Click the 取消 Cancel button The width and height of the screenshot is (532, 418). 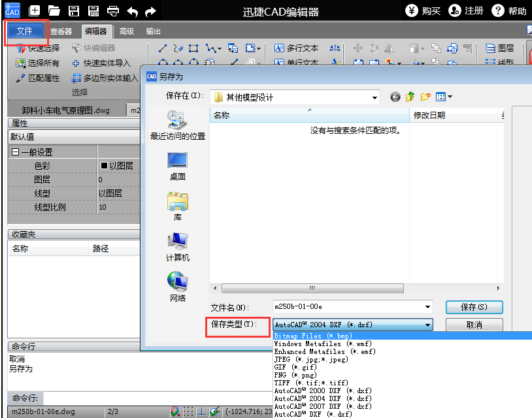tap(474, 325)
